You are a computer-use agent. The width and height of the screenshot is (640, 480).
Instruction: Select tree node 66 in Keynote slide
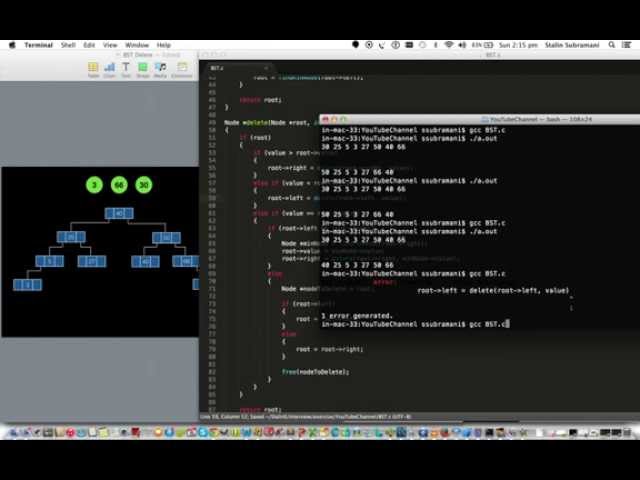[186, 261]
